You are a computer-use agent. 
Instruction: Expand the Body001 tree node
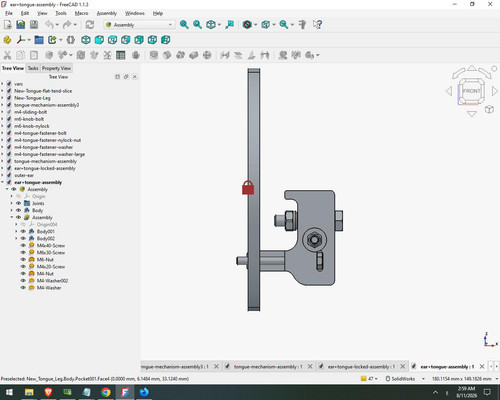[17, 231]
